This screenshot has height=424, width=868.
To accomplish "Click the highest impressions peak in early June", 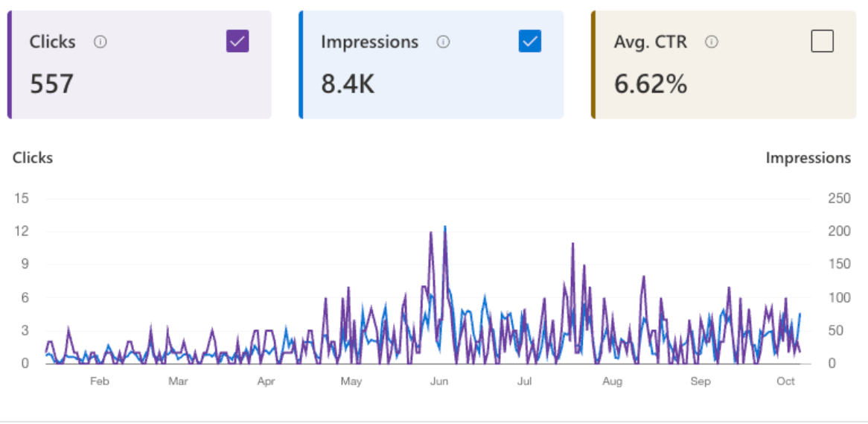I will pos(445,227).
